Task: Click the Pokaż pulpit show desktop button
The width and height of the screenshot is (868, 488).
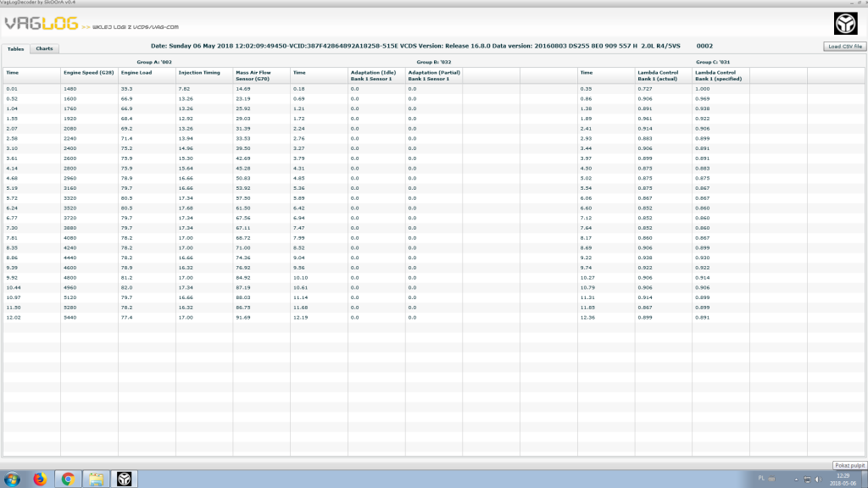Action: (x=849, y=465)
